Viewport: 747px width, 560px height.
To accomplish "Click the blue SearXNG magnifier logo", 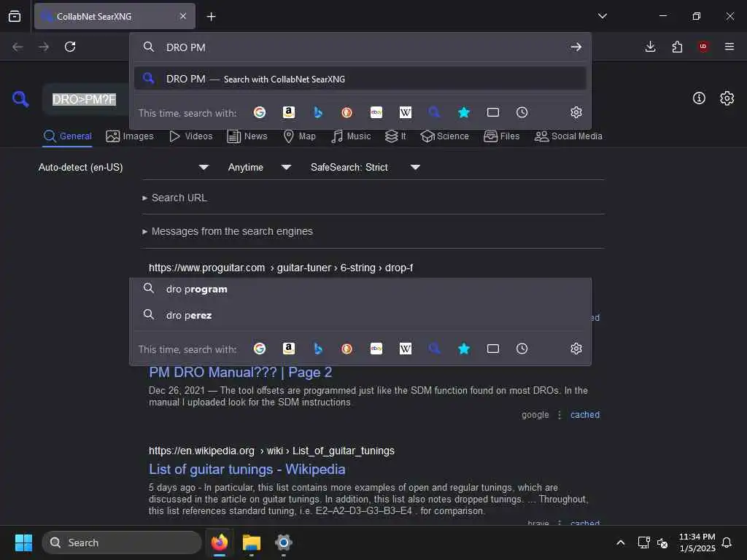I will [x=20, y=99].
